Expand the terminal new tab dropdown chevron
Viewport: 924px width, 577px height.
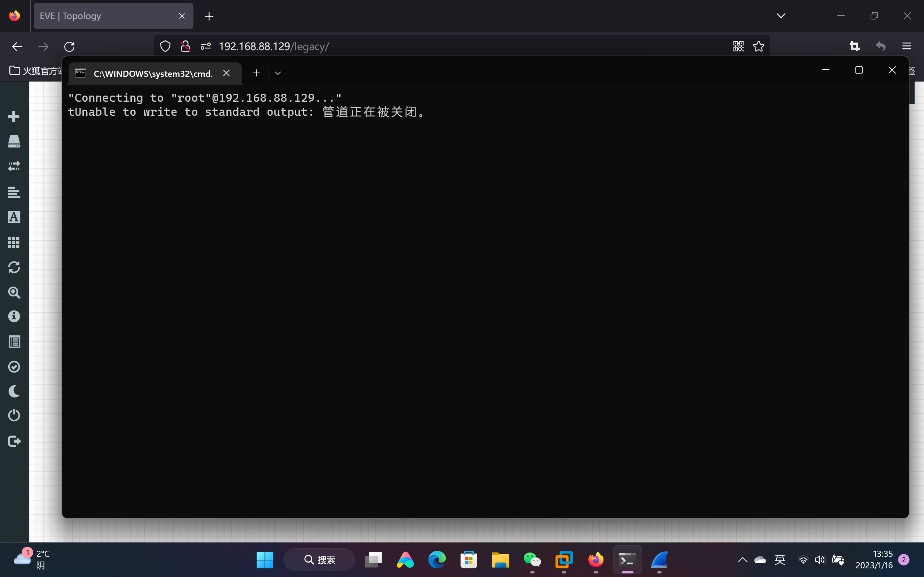click(278, 73)
